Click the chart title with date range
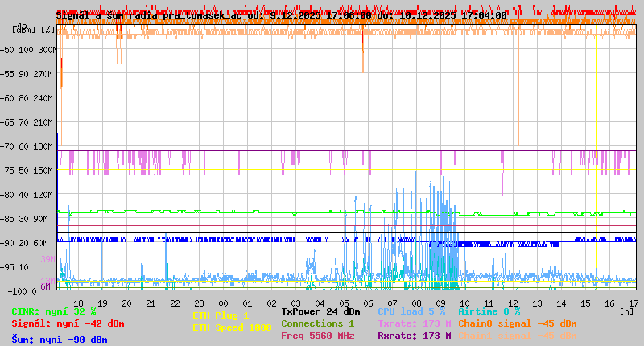This screenshot has width=644, height=346. 281,14
